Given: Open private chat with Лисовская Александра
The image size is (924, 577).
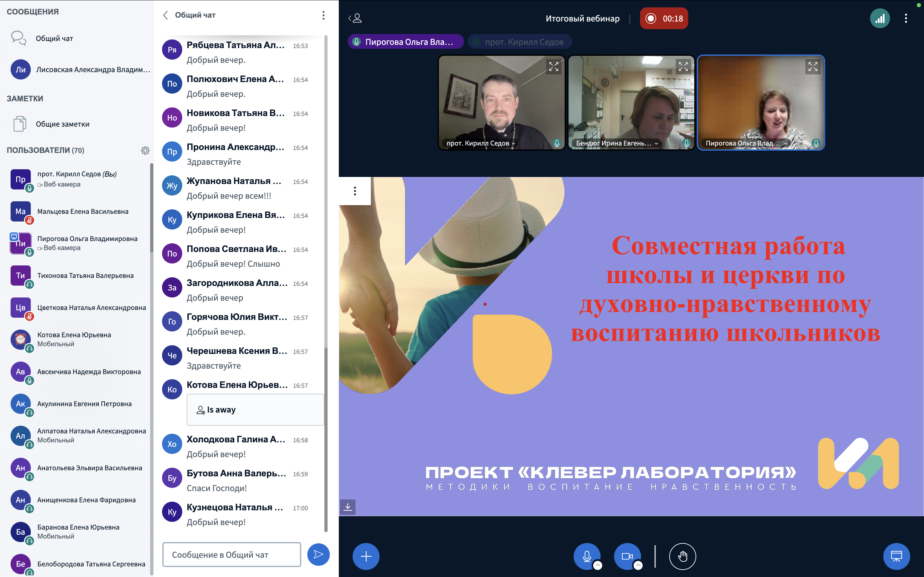Looking at the screenshot, I should click(93, 70).
